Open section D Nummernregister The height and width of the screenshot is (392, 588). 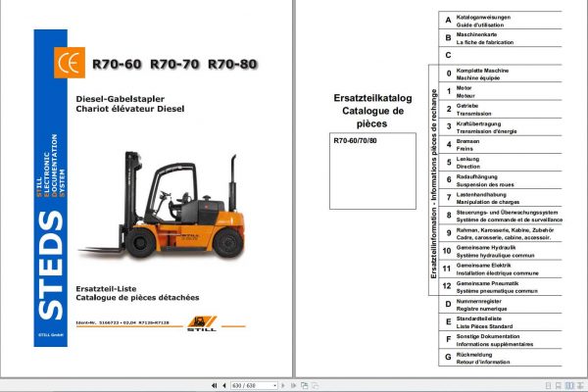(500, 304)
